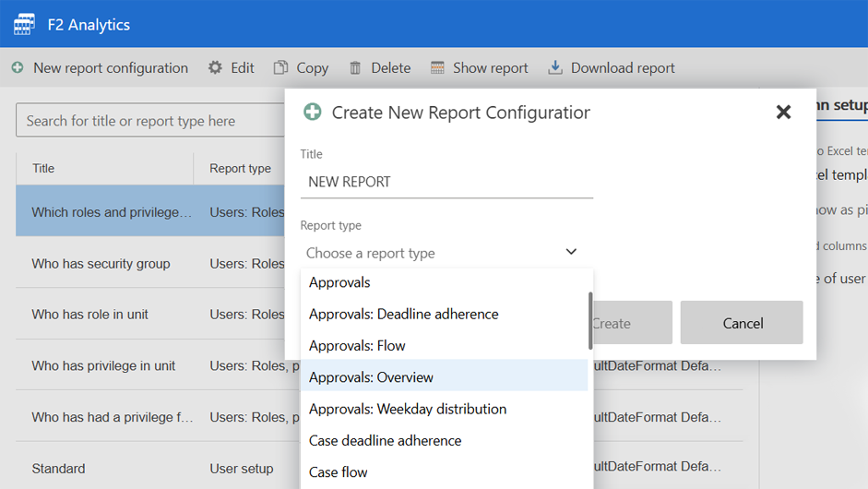Select Case flow option
868x489 pixels.
click(444, 471)
